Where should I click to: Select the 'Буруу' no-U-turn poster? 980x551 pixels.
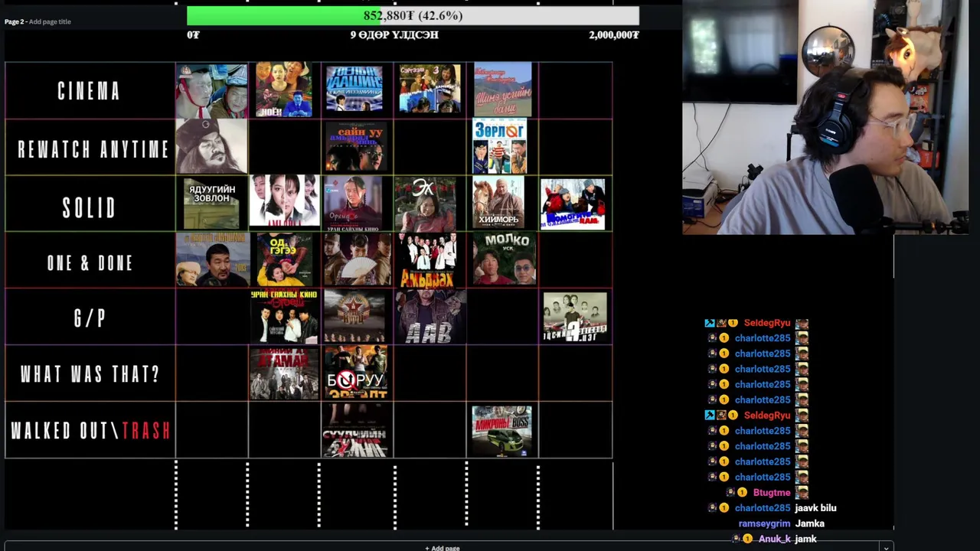(356, 373)
